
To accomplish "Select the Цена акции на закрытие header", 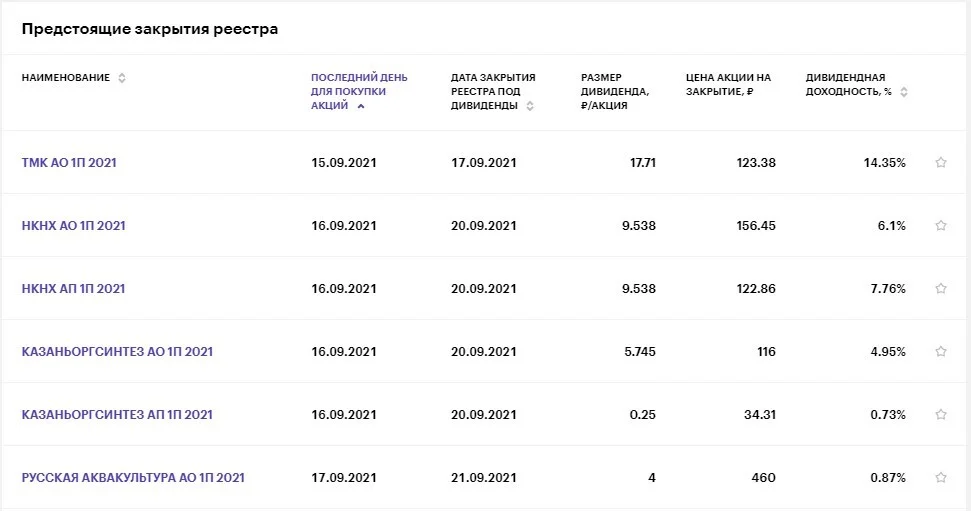I will click(x=728, y=85).
